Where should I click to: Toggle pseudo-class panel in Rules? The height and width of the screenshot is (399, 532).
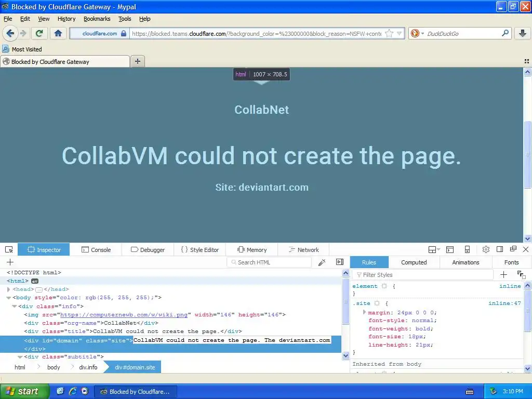click(521, 274)
